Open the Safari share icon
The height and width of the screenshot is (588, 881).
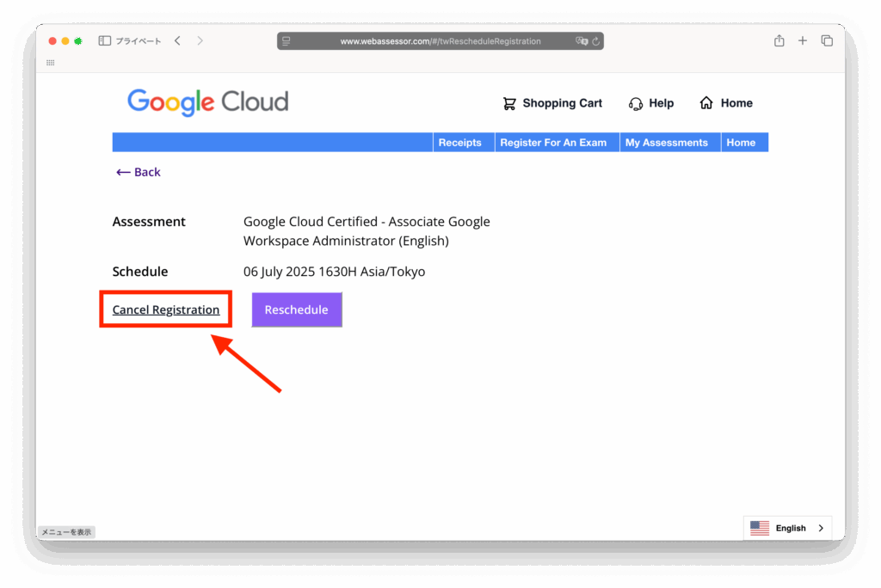tap(779, 40)
